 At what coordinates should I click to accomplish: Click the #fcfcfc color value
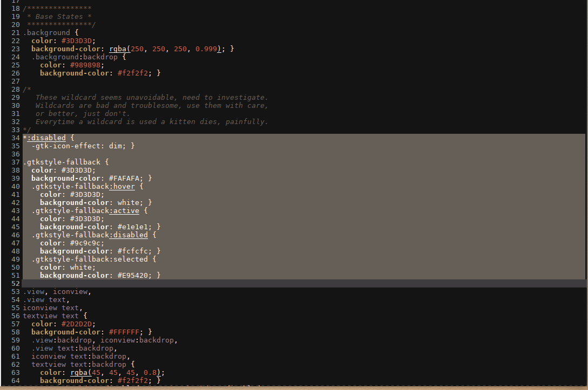point(133,251)
